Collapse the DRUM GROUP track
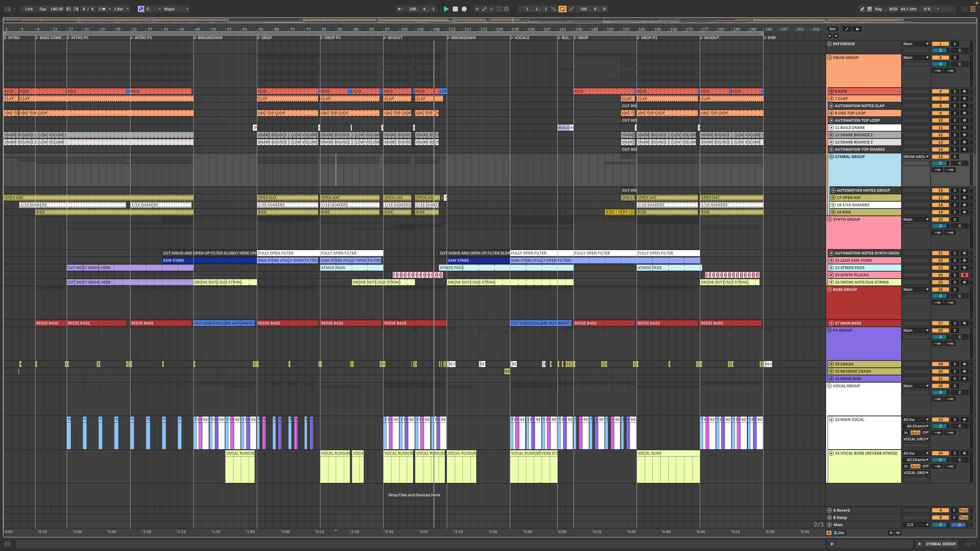 coord(830,58)
